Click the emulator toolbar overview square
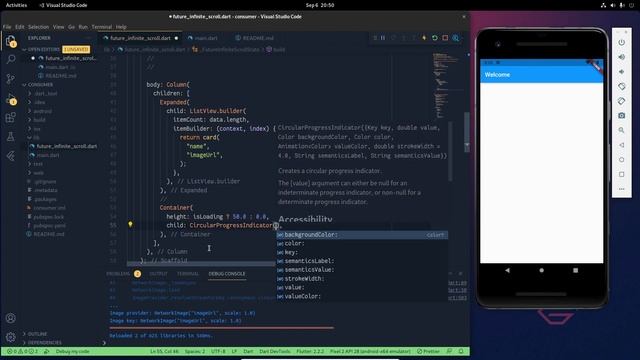Image resolution: width=640 pixels, height=360 pixels. [x=621, y=174]
